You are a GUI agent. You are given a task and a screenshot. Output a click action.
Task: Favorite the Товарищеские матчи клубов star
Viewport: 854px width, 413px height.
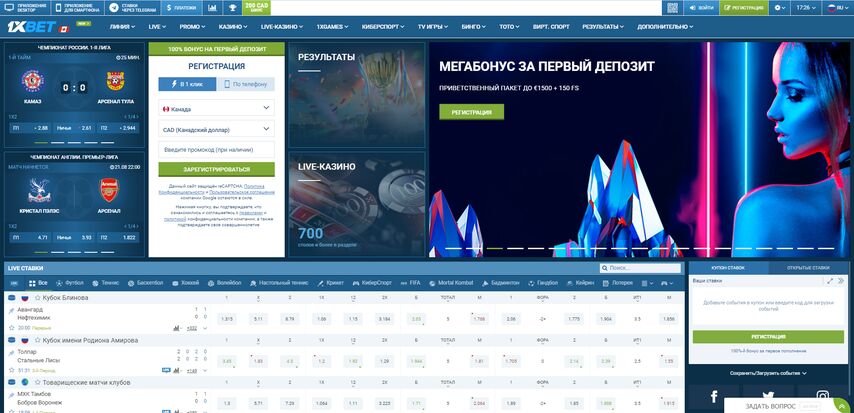(38, 382)
